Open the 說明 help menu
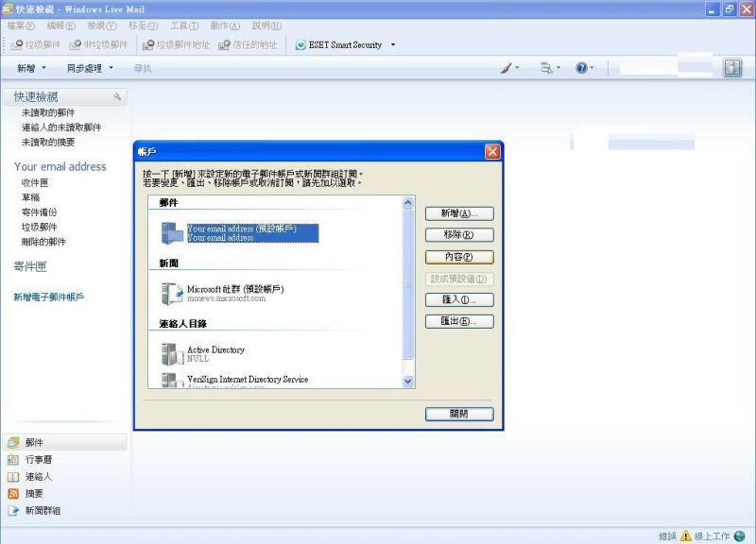Screen dimensions: 756x544 point(266,25)
